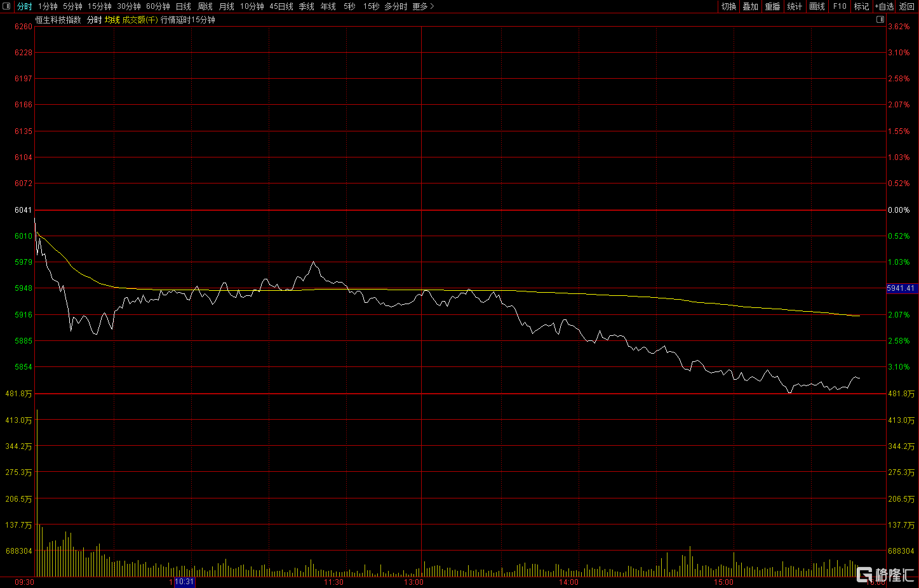Toggle the 成交额(千) volume indicator

(140, 20)
